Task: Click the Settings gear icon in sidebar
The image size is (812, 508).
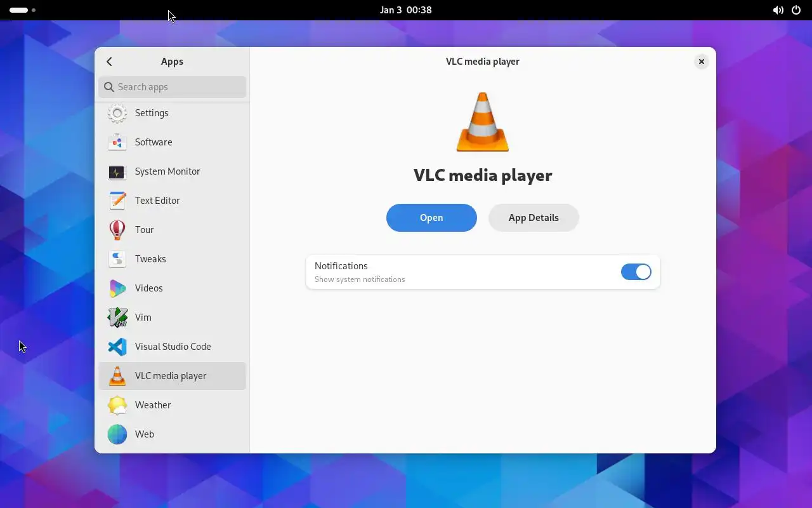Action: pos(117,113)
